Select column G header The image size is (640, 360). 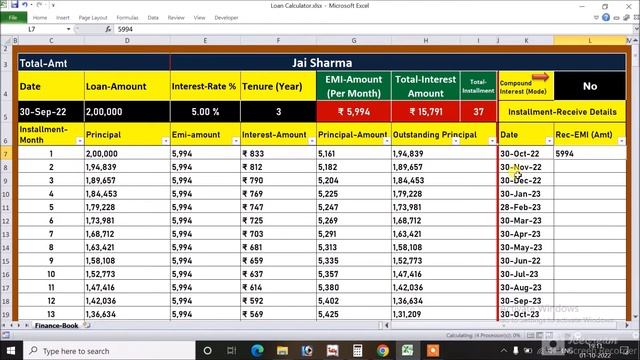[x=354, y=40]
